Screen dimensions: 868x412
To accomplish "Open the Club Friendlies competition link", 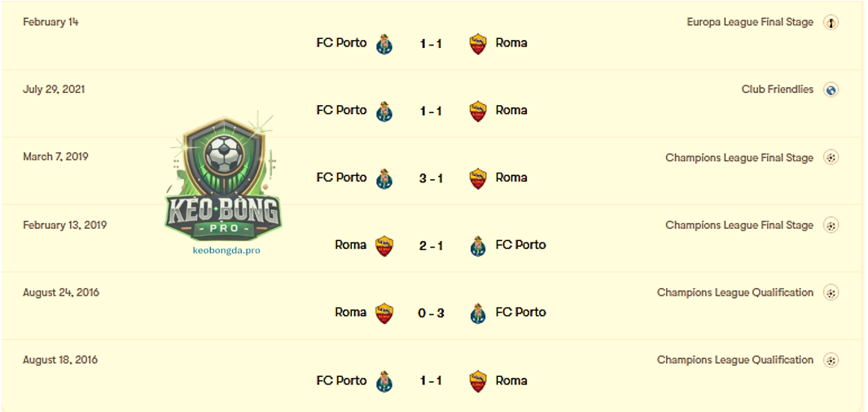I will (778, 89).
